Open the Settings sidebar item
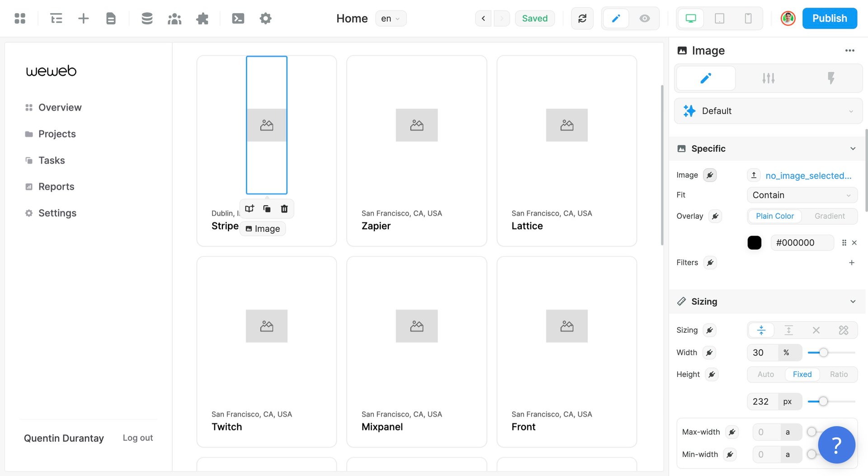The height and width of the screenshot is (476, 868). pyautogui.click(x=51, y=213)
